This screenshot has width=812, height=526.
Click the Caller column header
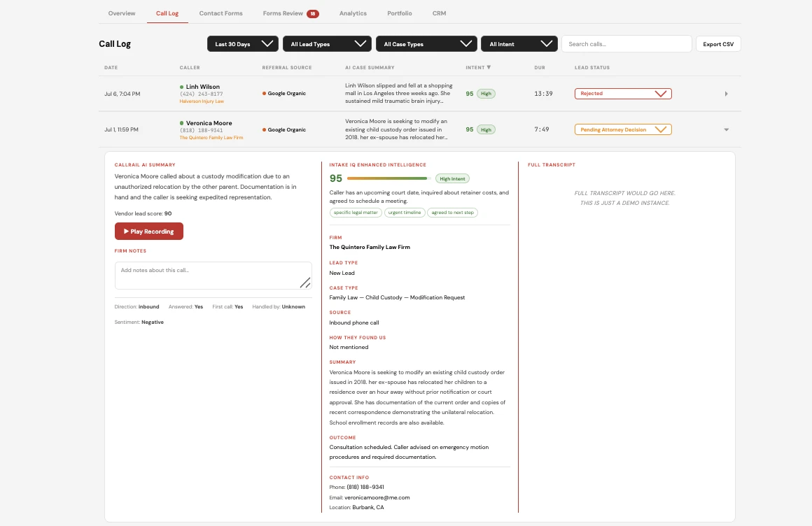190,68
